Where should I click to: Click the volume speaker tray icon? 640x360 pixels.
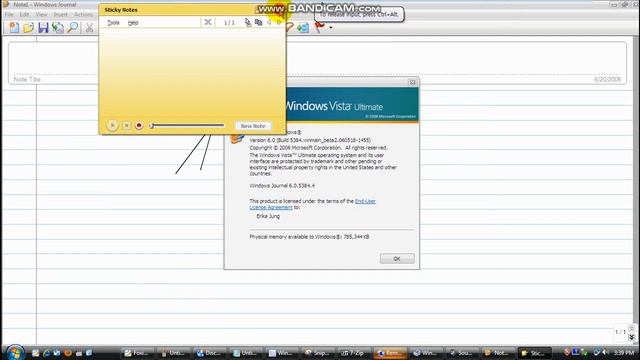pos(604,353)
